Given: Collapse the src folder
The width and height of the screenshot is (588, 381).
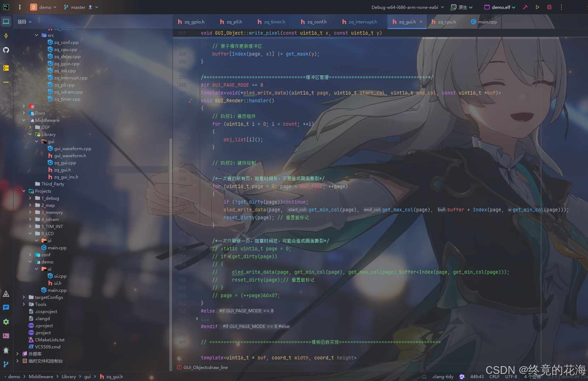Looking at the screenshot, I should tap(36, 35).
